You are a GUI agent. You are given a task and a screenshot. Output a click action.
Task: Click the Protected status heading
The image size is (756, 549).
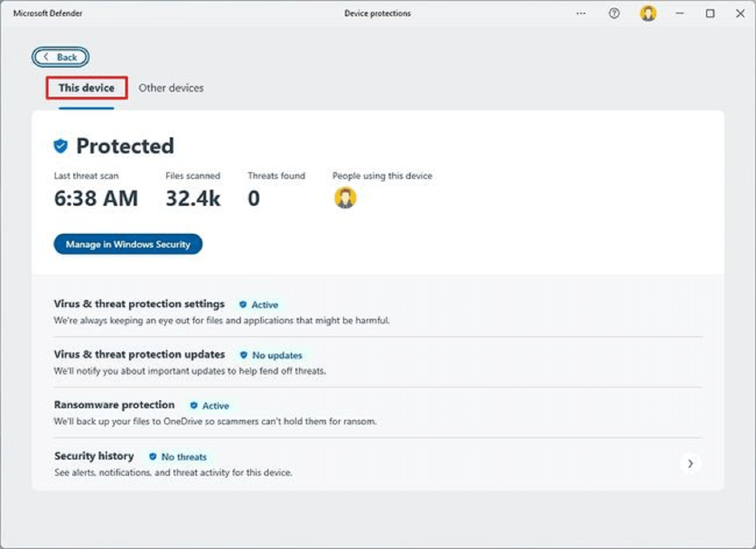pyautogui.click(x=125, y=146)
